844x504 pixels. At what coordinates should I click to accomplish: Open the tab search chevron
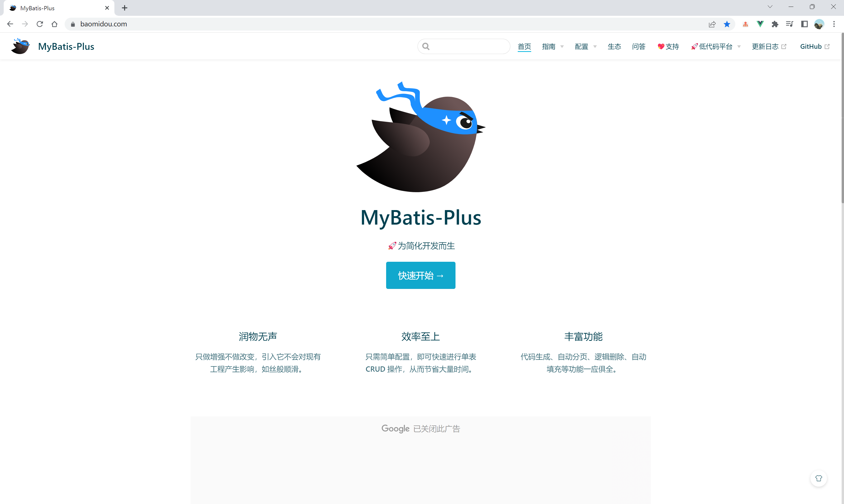click(x=770, y=7)
